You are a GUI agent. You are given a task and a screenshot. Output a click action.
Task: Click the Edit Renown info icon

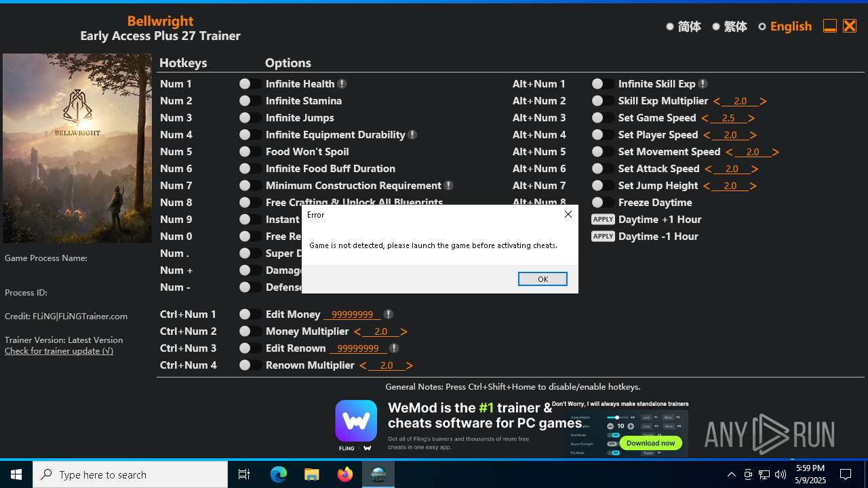394,348
